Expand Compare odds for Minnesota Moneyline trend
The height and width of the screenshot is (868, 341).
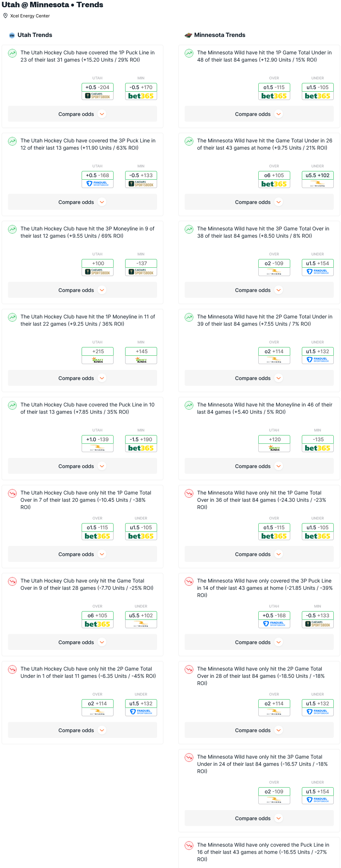click(x=259, y=466)
